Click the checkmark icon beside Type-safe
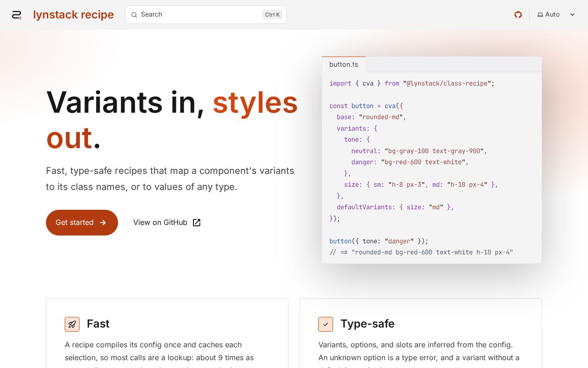 326,324
